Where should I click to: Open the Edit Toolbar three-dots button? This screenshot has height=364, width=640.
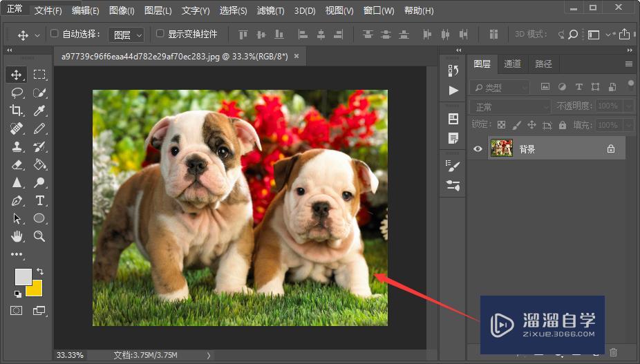(17, 254)
